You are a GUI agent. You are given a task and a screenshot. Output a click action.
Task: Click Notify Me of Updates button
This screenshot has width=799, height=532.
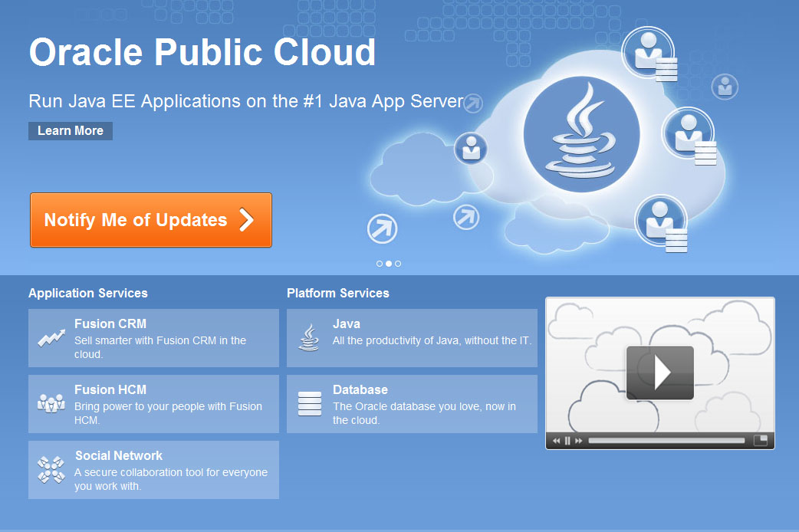pyautogui.click(x=151, y=220)
